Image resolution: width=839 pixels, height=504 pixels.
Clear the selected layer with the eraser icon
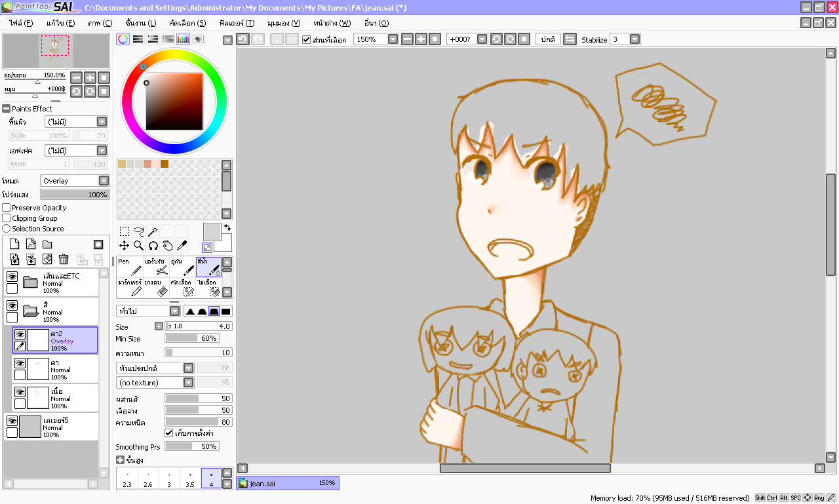point(47,259)
